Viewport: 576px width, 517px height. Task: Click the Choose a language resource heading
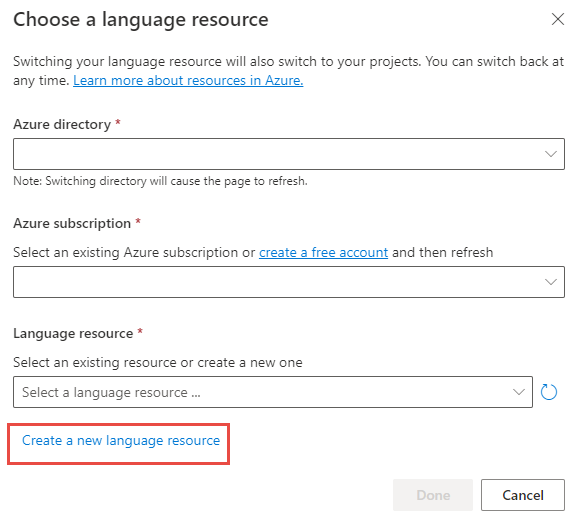tap(141, 19)
